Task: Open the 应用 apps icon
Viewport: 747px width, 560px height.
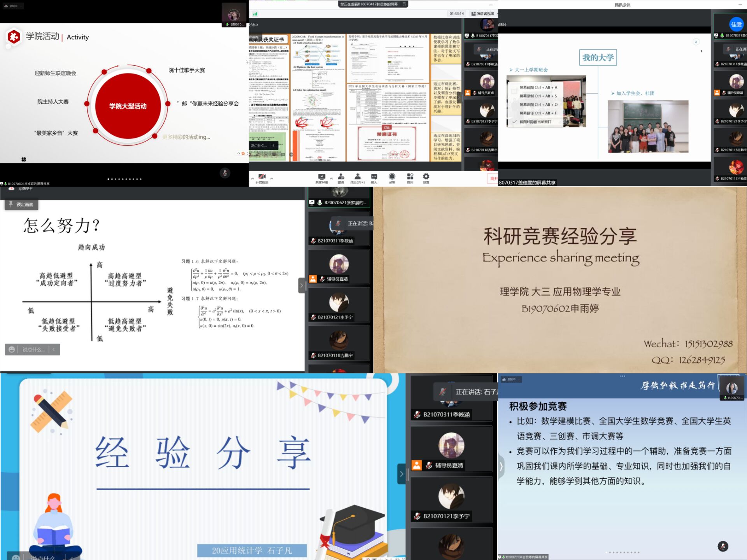Action: tap(410, 177)
